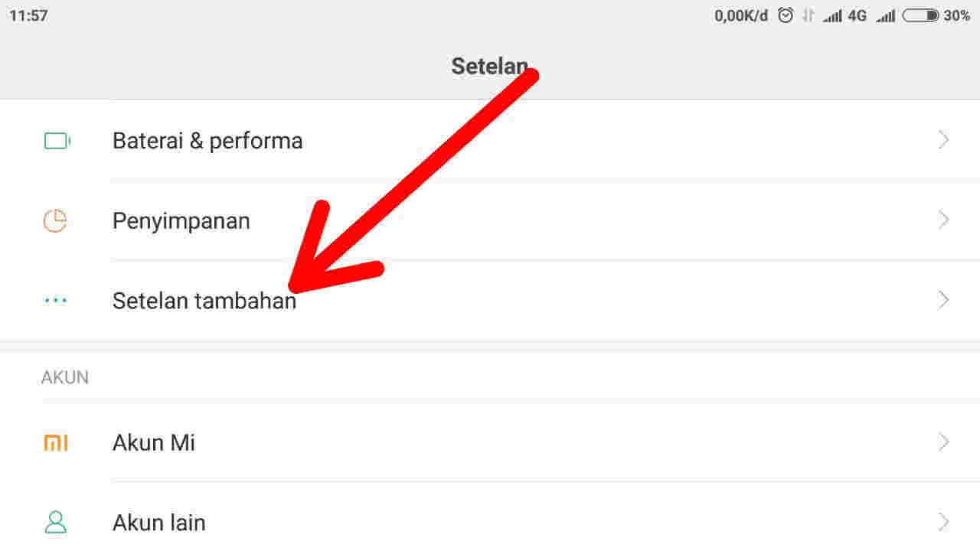
Task: Click the three-dot icon for Setelan tambahan
Action: click(x=55, y=300)
